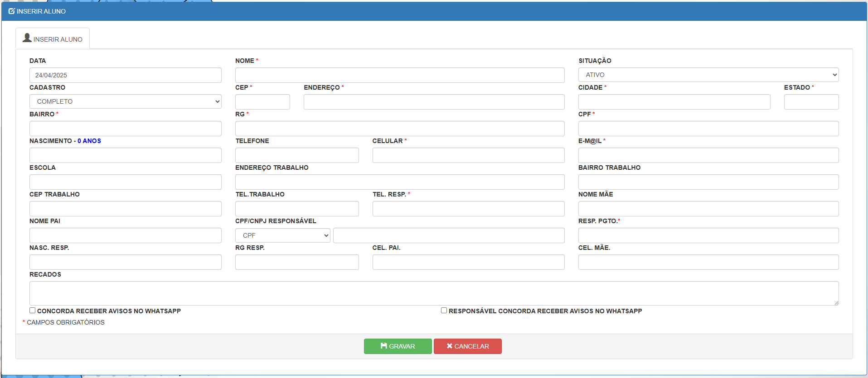Click the user icon on the Inserir Aluno tab
Viewport: 868px width, 378px height.
tap(27, 38)
